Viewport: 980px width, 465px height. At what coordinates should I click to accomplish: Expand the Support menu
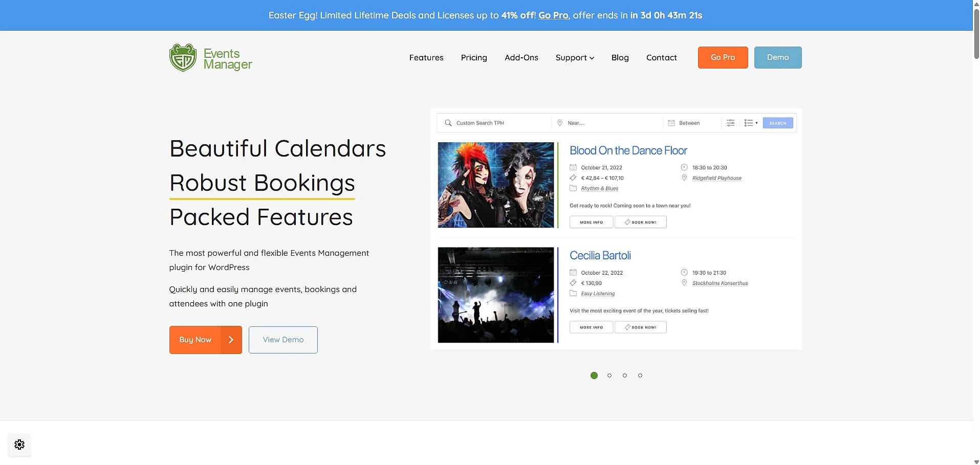point(575,57)
